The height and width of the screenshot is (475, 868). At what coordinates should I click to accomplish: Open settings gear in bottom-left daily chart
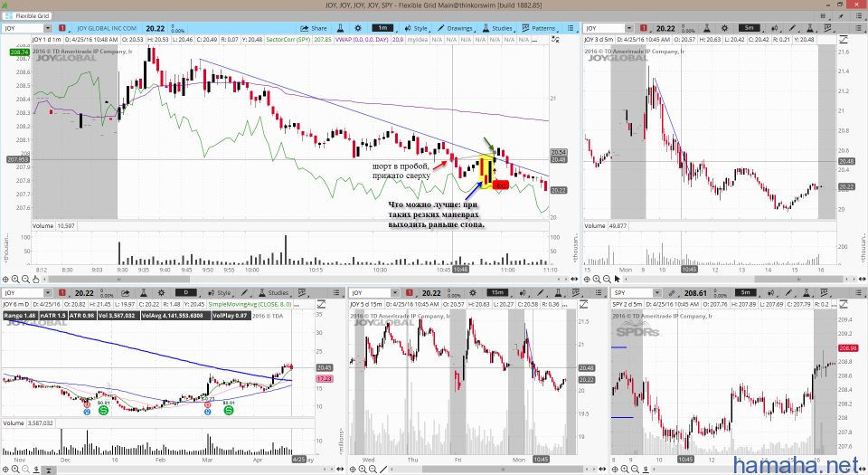(161, 293)
